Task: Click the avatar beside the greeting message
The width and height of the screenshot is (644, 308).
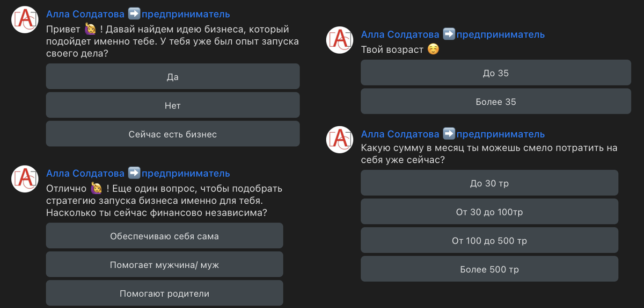Action: 25,20
